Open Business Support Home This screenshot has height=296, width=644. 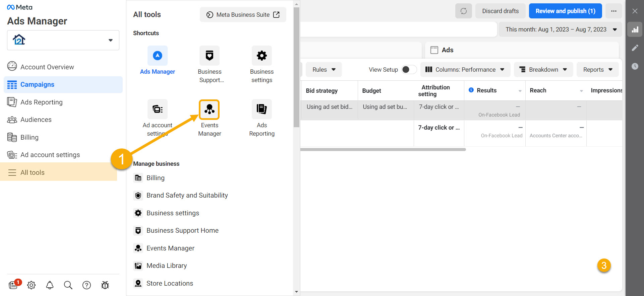coord(176,230)
